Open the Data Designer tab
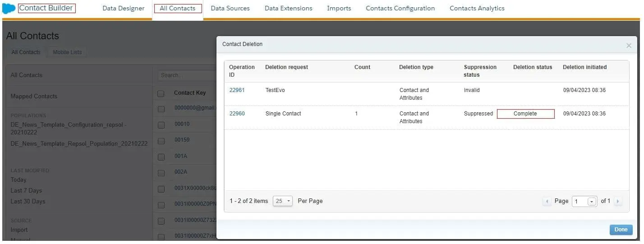The image size is (644, 244). point(124,9)
